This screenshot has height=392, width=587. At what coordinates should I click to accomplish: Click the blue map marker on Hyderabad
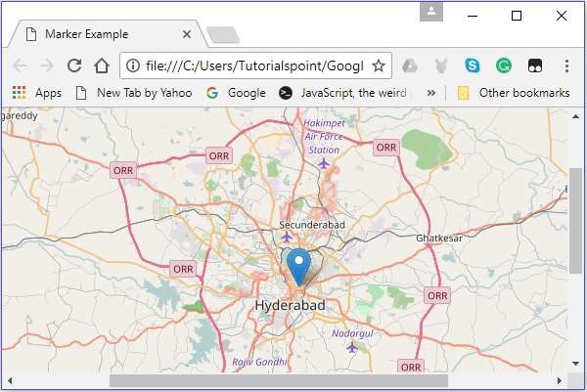(300, 265)
